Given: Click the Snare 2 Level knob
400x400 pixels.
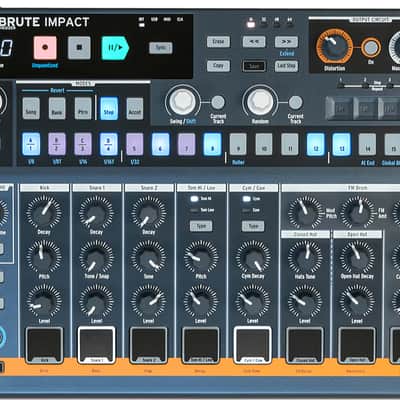Looking at the screenshot, I should coord(149,301).
